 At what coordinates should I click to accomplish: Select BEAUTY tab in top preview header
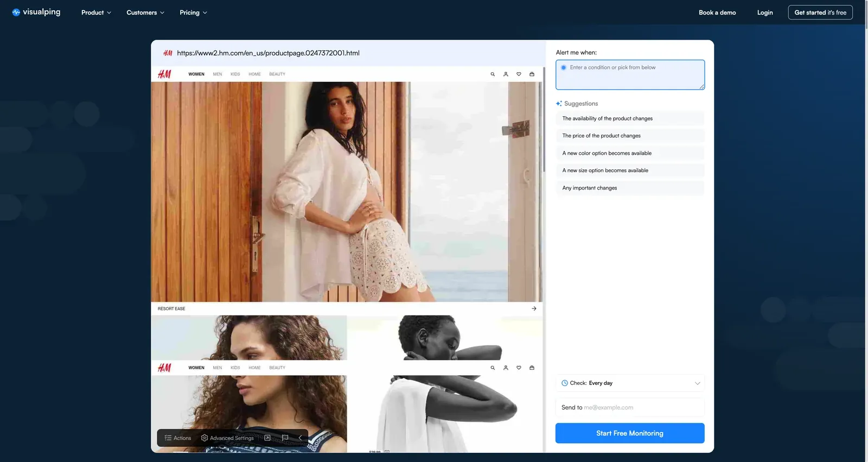coord(277,74)
